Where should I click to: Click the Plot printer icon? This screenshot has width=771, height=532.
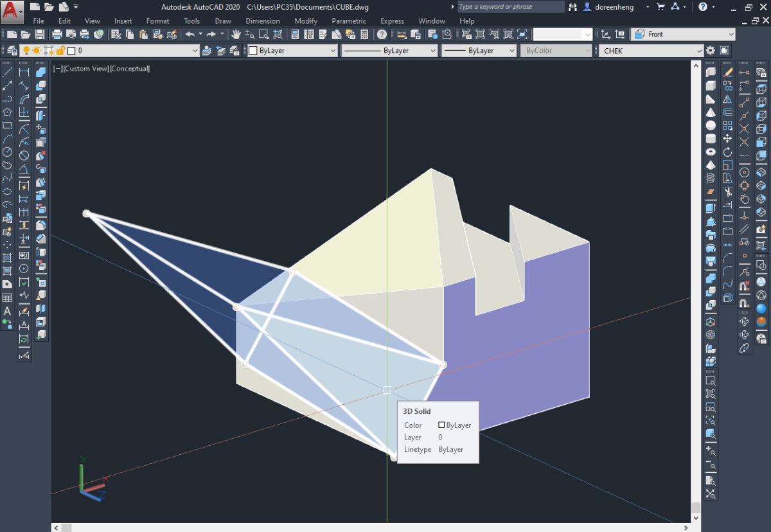(x=57, y=34)
